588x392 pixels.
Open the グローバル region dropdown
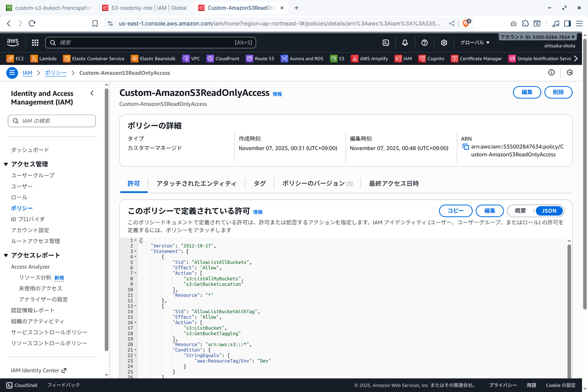(x=475, y=43)
